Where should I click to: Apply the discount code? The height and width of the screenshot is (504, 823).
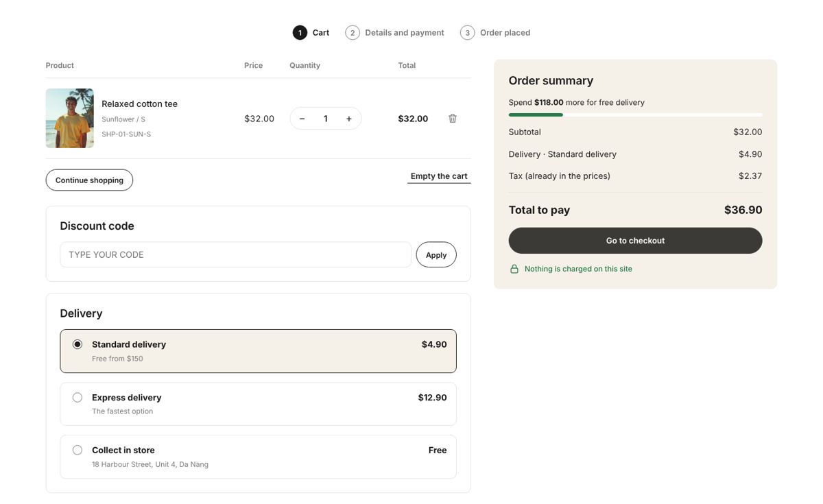click(x=436, y=254)
